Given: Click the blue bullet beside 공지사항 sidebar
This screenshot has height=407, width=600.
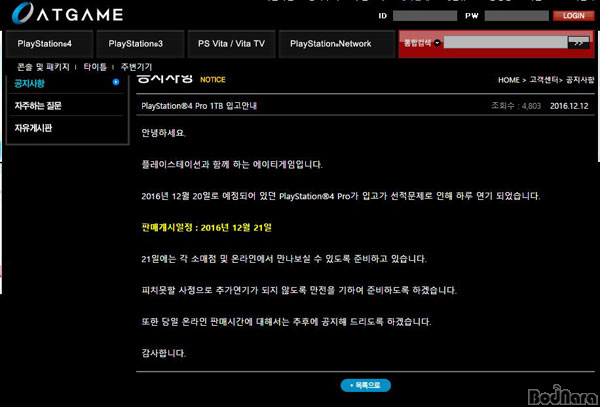Looking at the screenshot, I should tap(116, 82).
